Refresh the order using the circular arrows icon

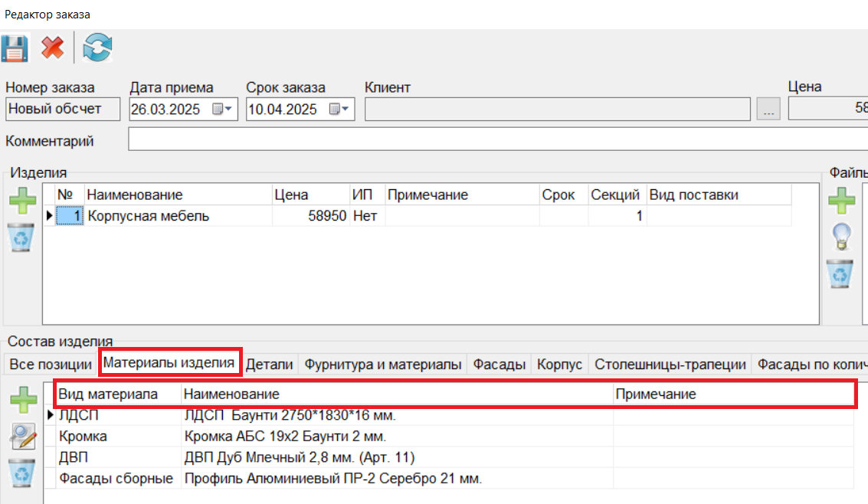click(98, 48)
